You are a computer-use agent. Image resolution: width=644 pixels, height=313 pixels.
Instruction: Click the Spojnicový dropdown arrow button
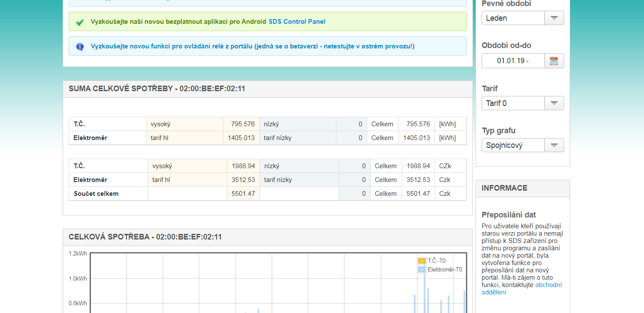(554, 145)
